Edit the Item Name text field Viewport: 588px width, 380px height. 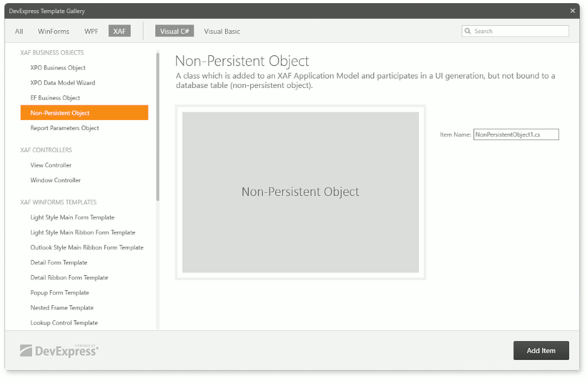click(x=516, y=134)
